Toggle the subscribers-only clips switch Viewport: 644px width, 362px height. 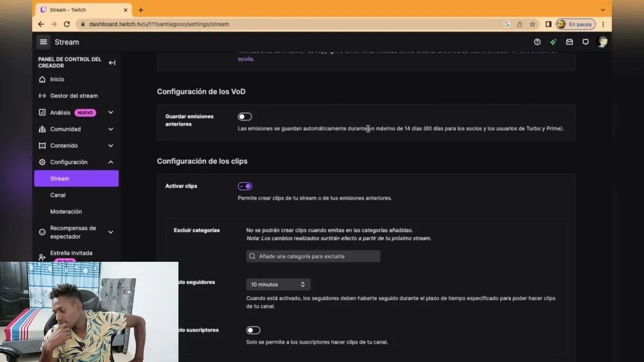[253, 330]
